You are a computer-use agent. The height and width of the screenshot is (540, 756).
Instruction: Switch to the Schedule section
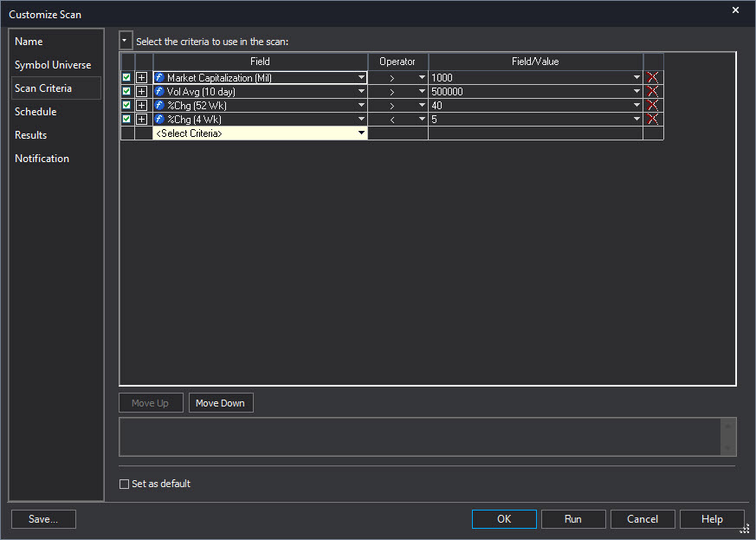click(x=36, y=112)
